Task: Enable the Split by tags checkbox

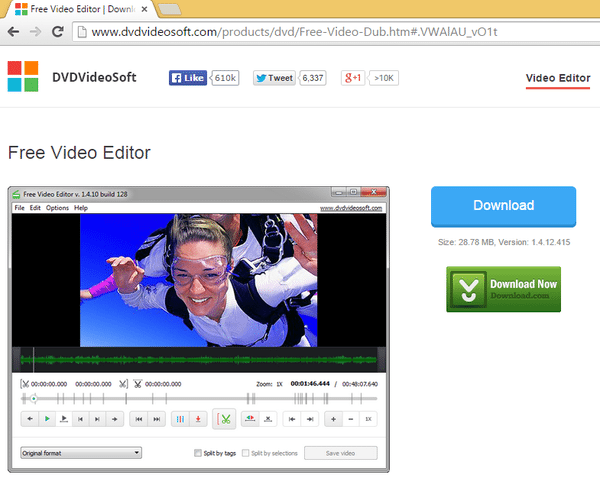Action: point(198,453)
